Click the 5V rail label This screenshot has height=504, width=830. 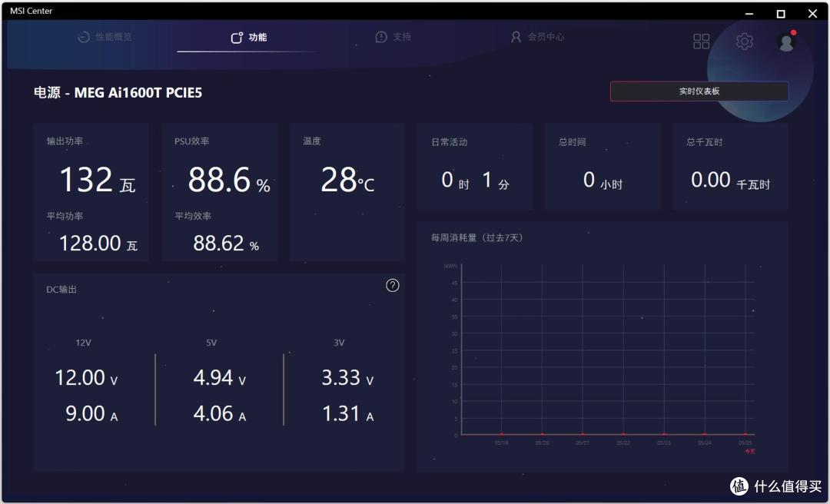click(211, 343)
